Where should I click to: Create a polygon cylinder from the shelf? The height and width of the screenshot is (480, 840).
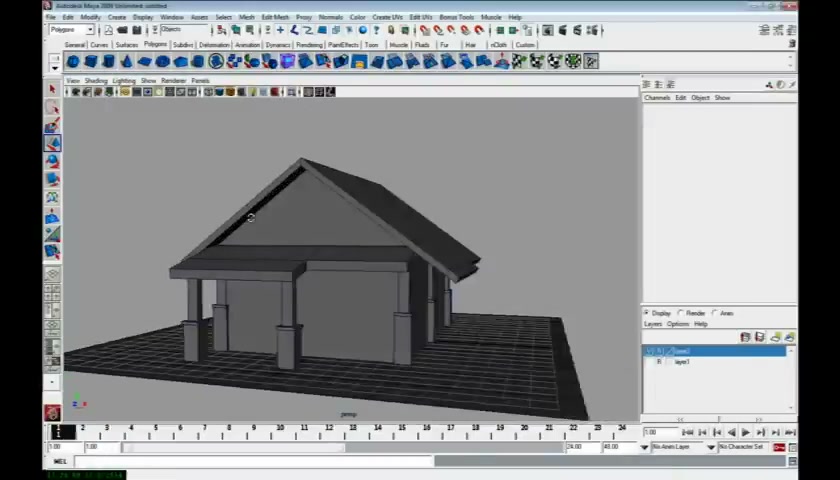point(108,62)
